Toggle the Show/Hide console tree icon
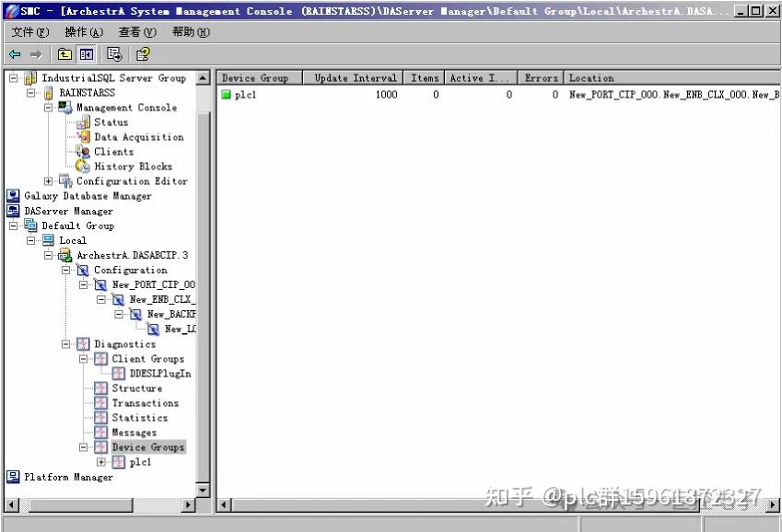The width and height of the screenshot is (782, 532). pos(86,54)
